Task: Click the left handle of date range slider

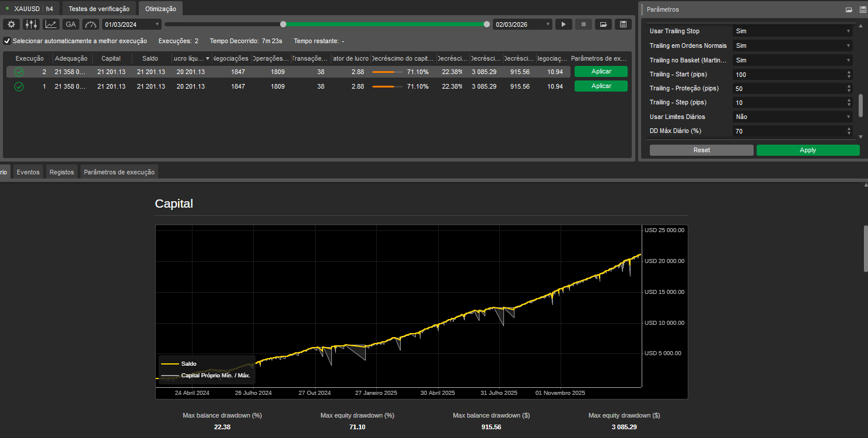Action: click(x=283, y=24)
